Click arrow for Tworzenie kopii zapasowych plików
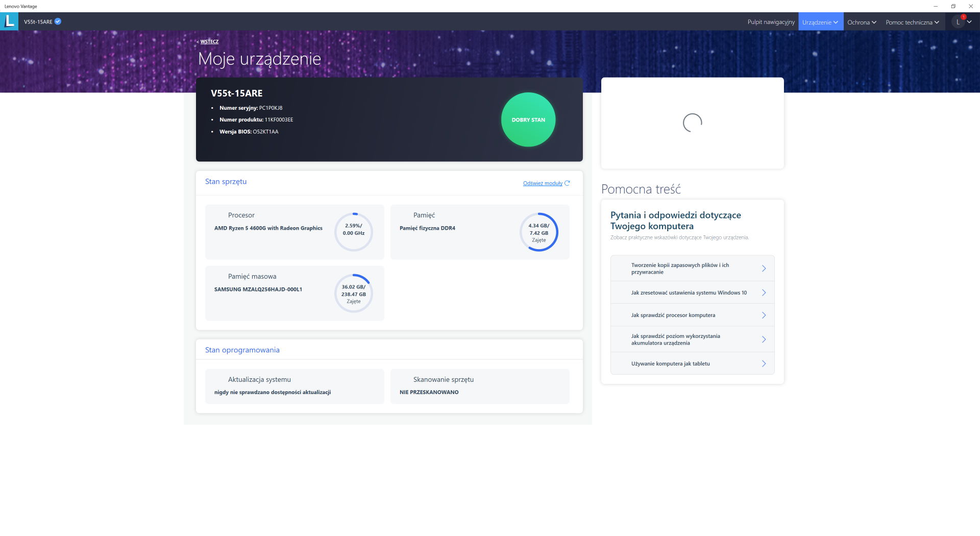Viewport: 980px width, 536px height. (x=764, y=269)
